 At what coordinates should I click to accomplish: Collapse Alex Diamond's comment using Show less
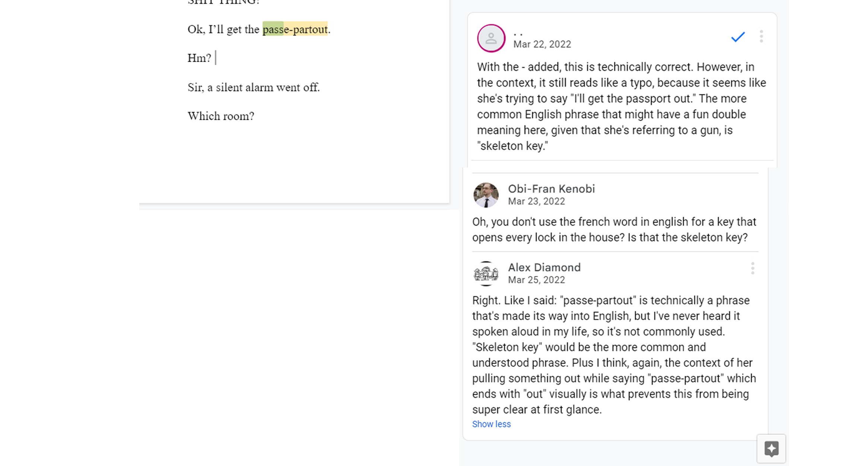coord(491,424)
